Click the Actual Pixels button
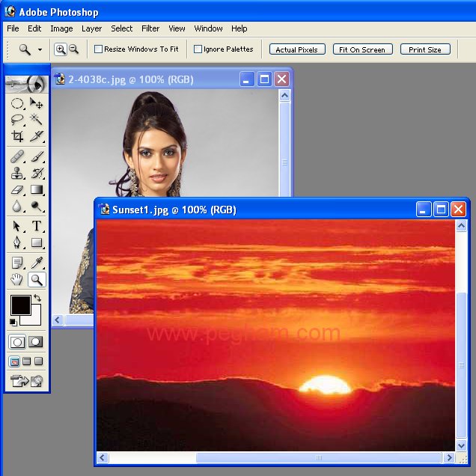The width and height of the screenshot is (476, 476). (x=296, y=49)
